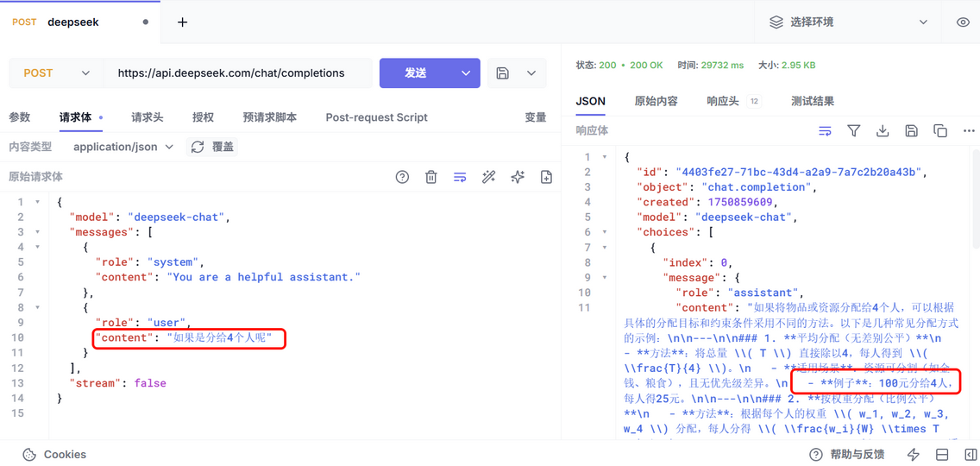Screen dimensions: 980x466
Task: Click the "deepseek-chat" model value in request body
Action: (177, 217)
